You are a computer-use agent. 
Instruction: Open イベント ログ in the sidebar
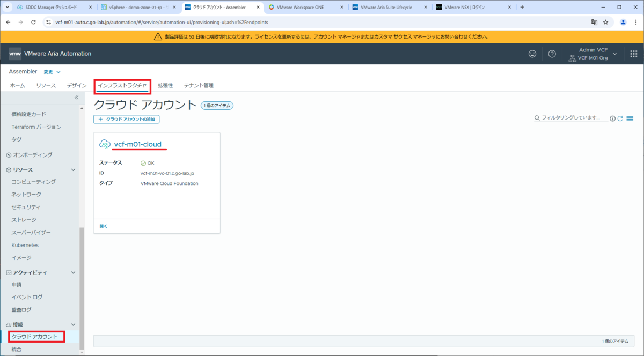click(27, 297)
